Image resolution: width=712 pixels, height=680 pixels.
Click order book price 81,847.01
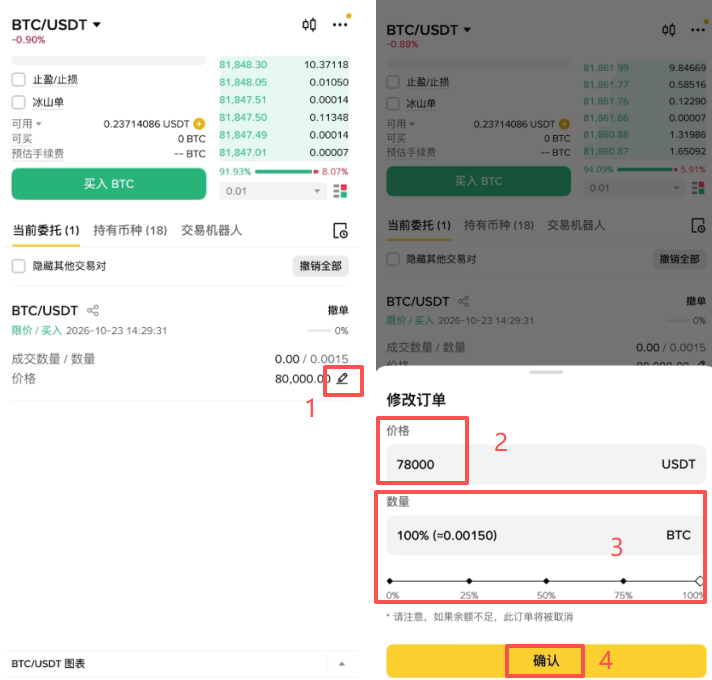243,153
